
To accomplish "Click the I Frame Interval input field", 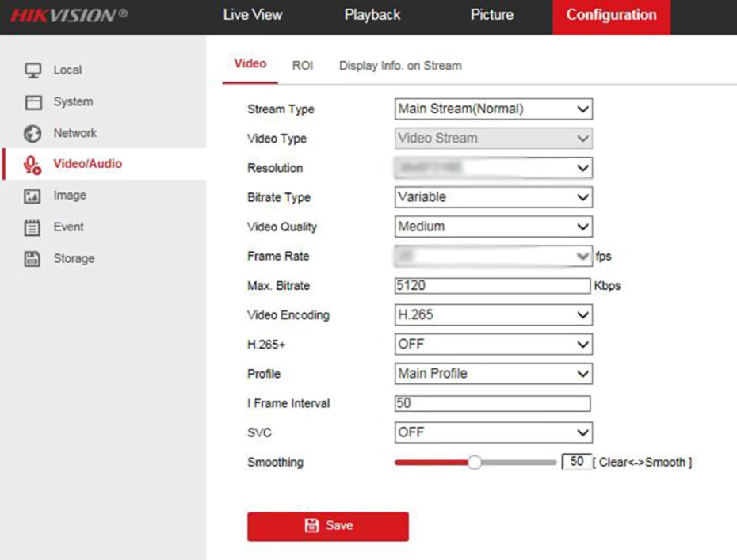I will (x=493, y=403).
